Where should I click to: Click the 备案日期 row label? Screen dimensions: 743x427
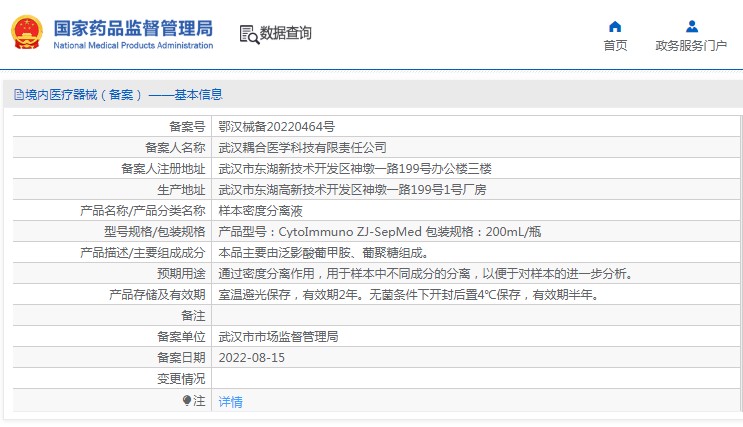[x=181, y=358]
